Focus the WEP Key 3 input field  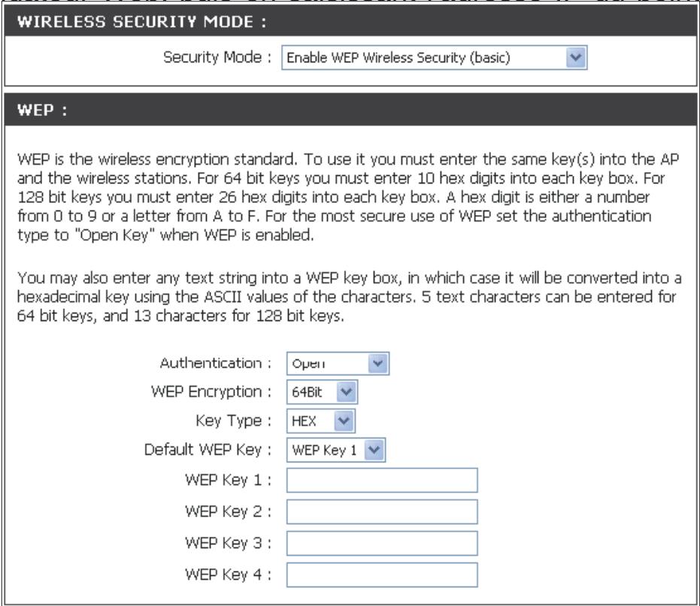(x=382, y=543)
